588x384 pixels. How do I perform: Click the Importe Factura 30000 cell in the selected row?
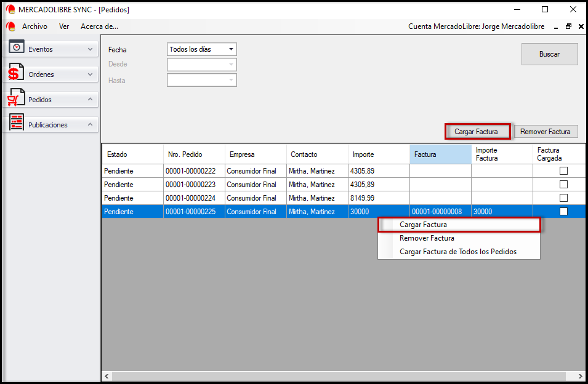502,211
